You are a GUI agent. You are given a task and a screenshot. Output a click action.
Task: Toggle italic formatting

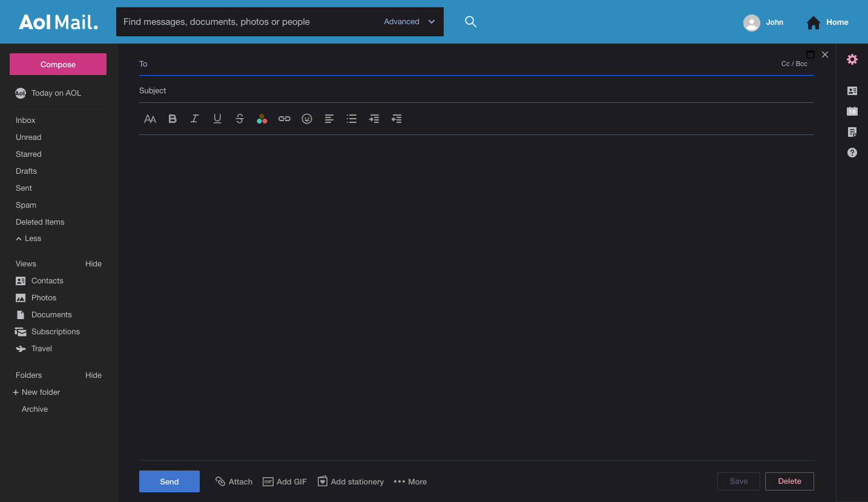pos(194,119)
